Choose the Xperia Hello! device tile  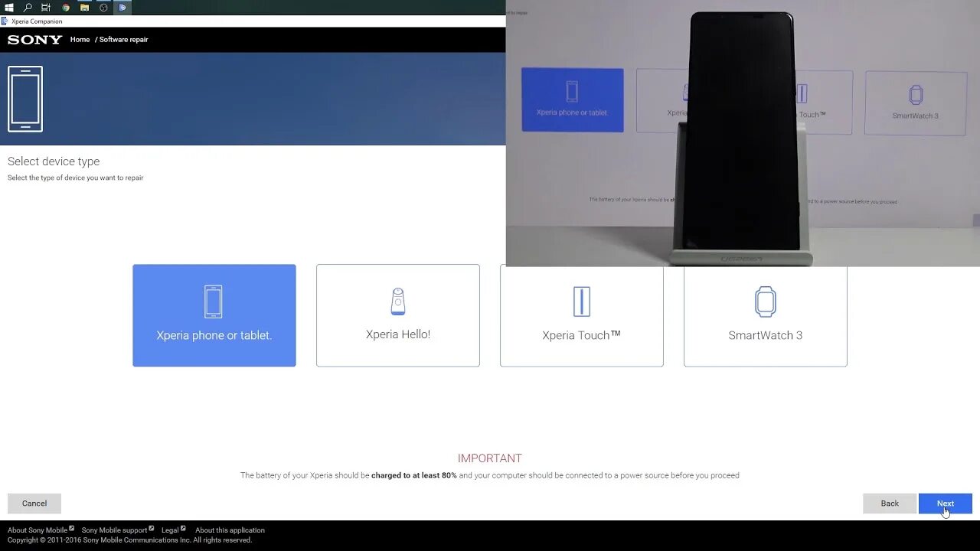(398, 315)
